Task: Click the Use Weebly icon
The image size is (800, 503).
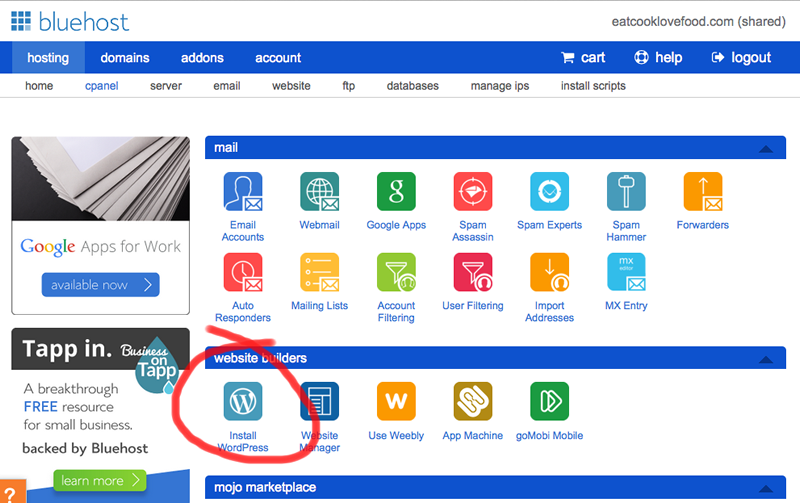Action: coord(396,401)
